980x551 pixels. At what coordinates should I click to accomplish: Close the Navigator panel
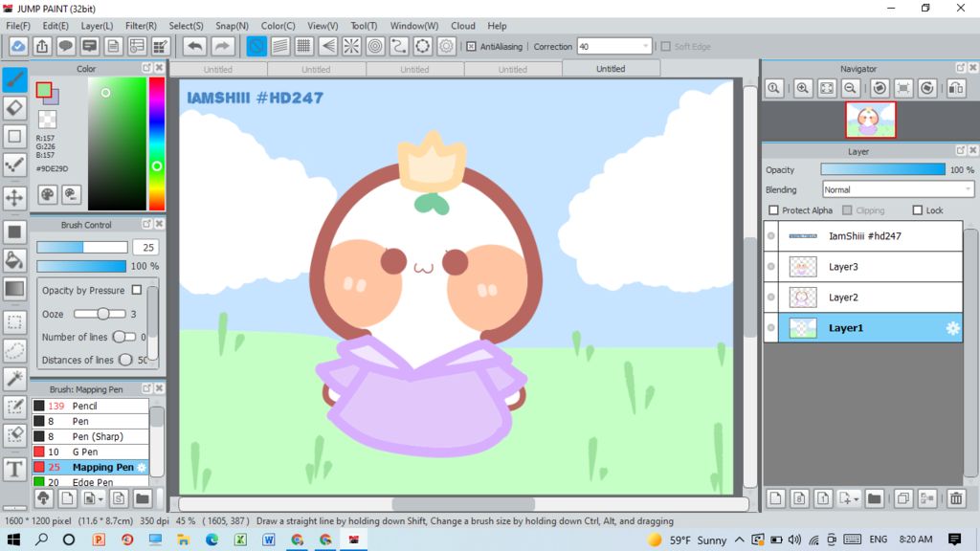pos(973,68)
